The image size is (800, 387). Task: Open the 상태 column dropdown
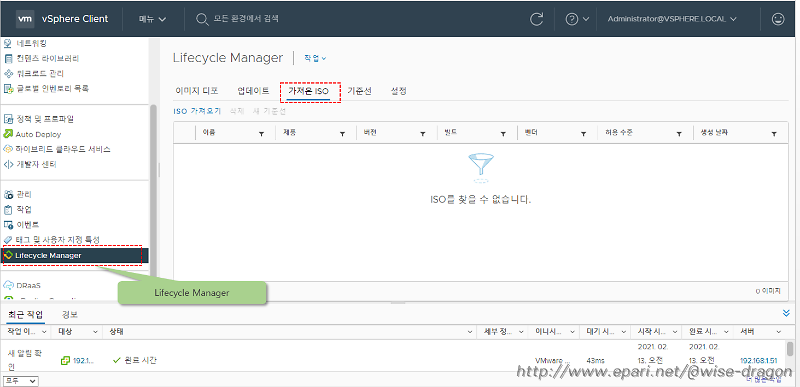470,332
